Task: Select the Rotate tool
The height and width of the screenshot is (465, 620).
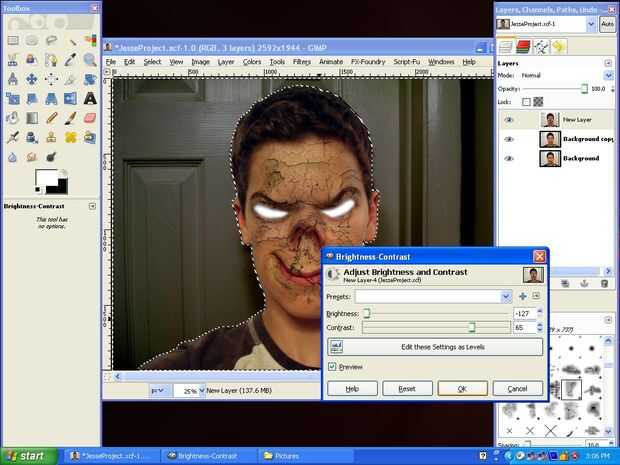Action: pyautogui.click(x=90, y=79)
